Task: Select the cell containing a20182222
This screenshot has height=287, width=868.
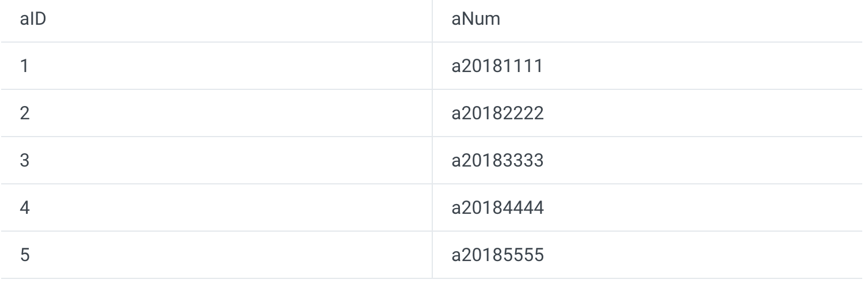Action: click(497, 114)
